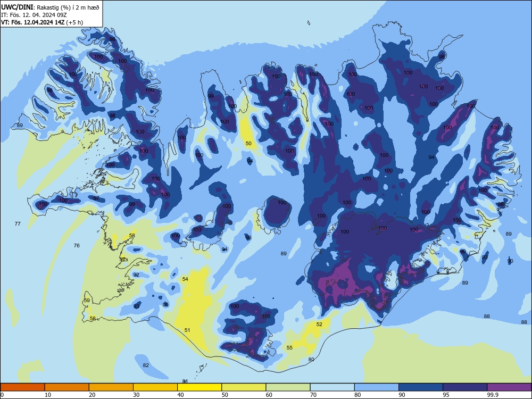Select the map humidity value '52'

tap(319, 324)
